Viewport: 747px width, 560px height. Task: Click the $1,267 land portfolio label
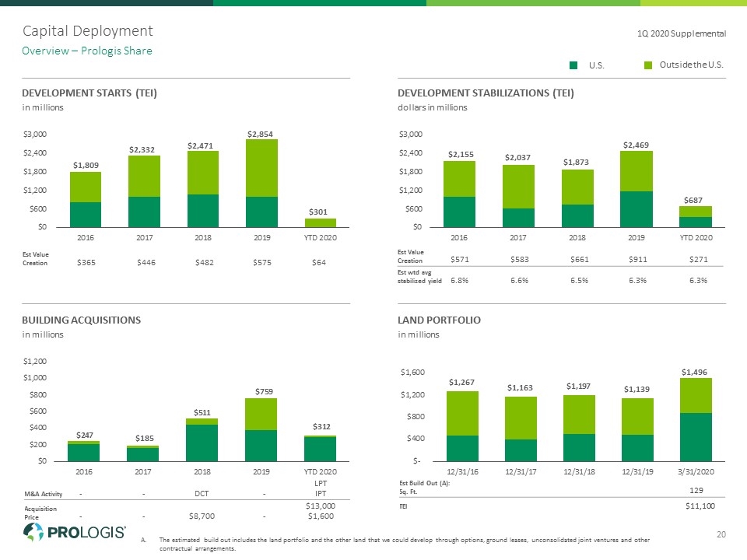pos(461,383)
